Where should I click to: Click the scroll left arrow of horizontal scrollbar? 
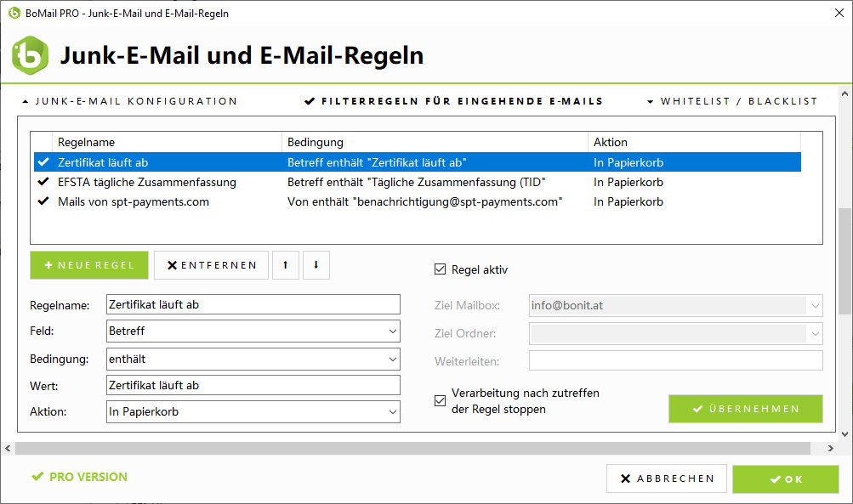8,449
